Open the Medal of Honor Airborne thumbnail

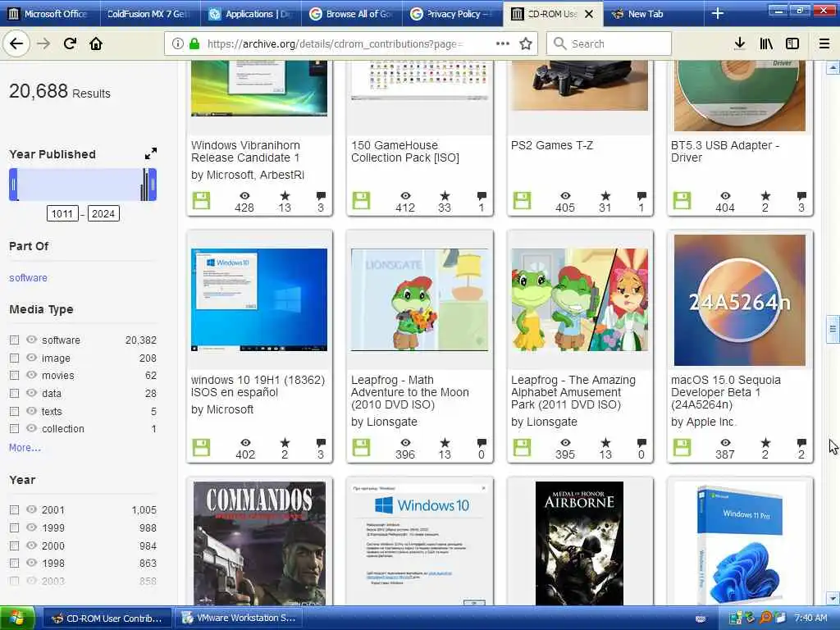(579, 543)
